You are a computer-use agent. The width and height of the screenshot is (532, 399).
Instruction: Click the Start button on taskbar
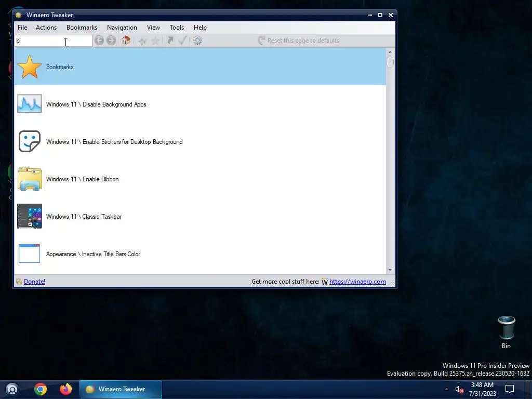tap(12, 389)
